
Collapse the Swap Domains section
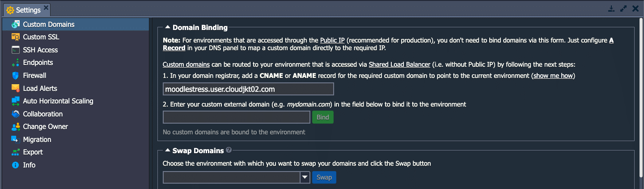coord(168,150)
